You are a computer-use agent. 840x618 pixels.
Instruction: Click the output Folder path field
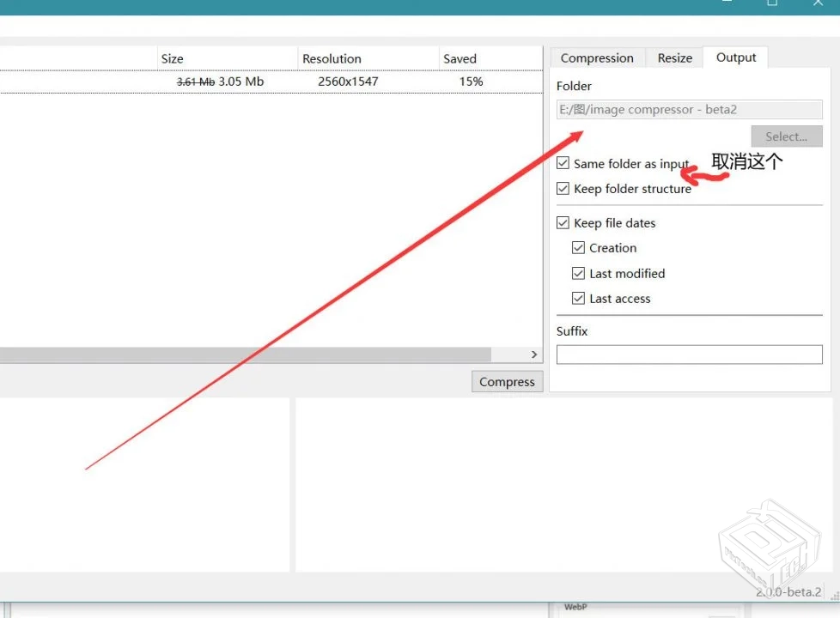click(689, 110)
